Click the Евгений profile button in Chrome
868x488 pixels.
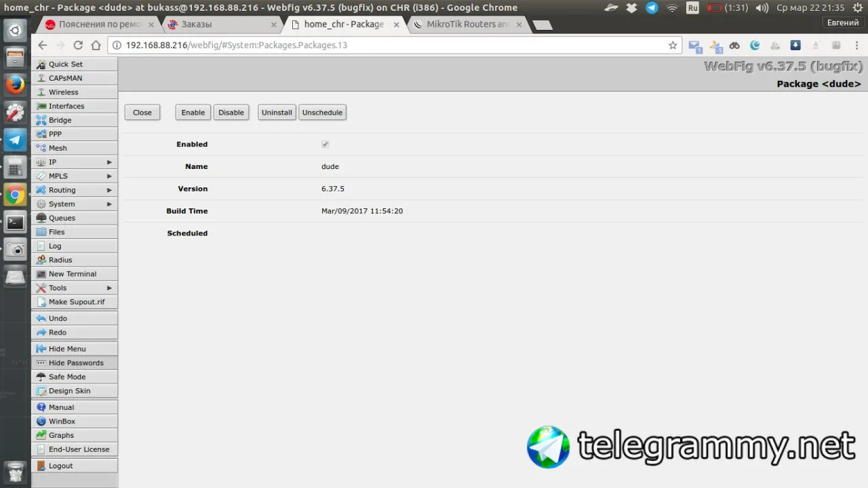point(843,23)
